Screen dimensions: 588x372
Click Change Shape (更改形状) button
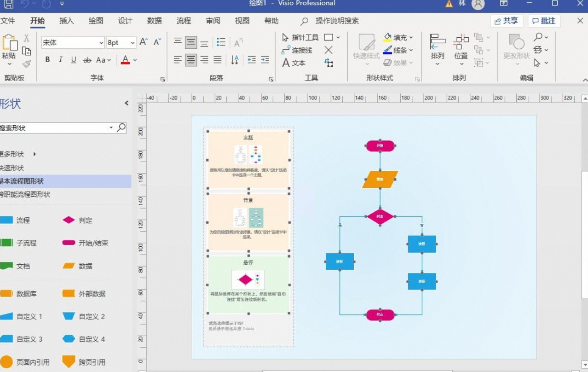point(517,50)
